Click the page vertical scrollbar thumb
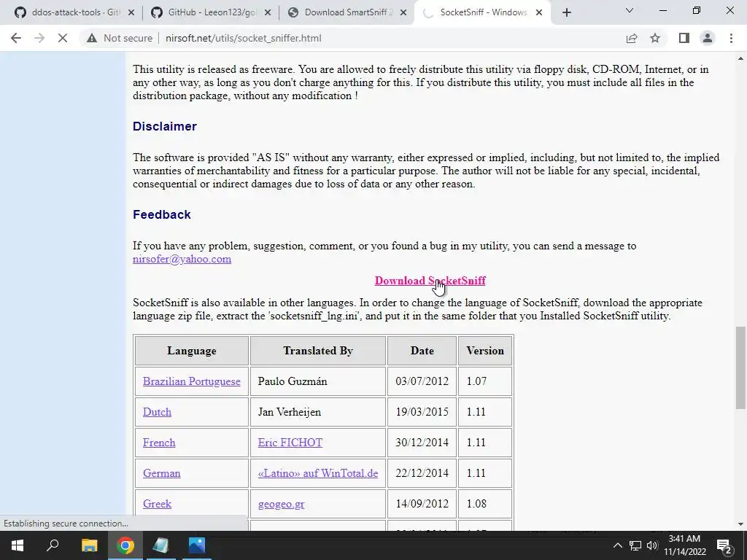Viewport: 747px width, 560px height. click(x=740, y=367)
